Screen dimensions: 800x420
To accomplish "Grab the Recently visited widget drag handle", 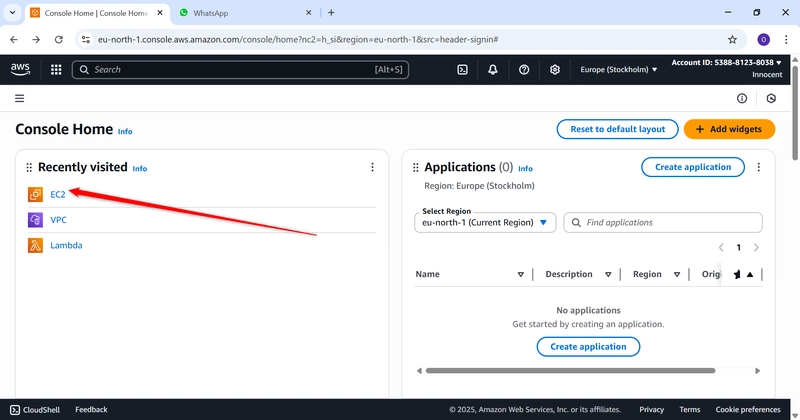I will pos(29,167).
